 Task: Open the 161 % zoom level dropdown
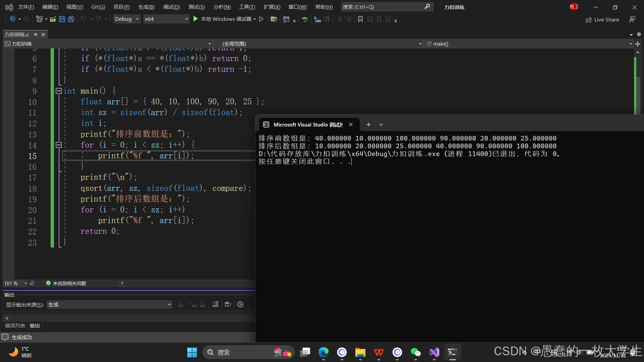(15, 283)
